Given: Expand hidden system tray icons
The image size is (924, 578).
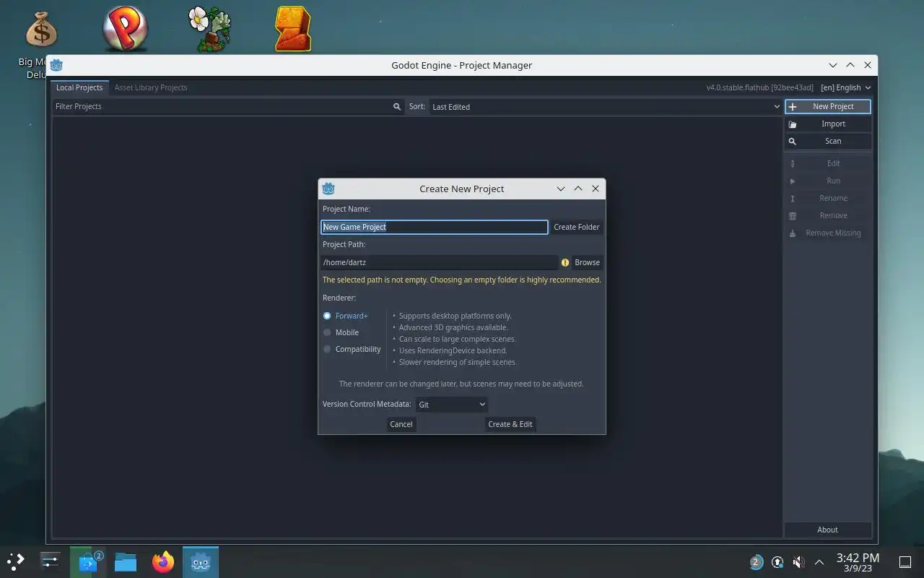Looking at the screenshot, I should tap(819, 562).
